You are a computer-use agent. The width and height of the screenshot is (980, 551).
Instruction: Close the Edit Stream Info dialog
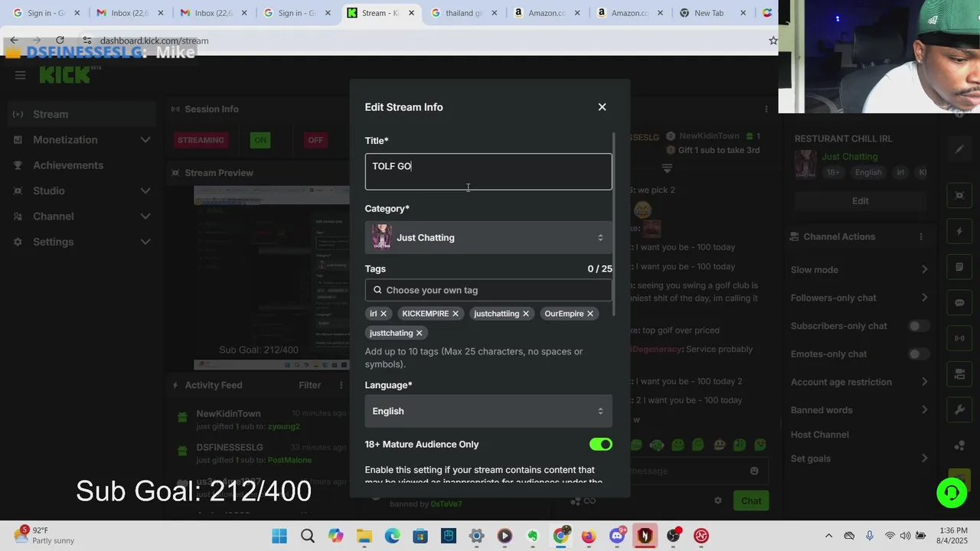602,107
